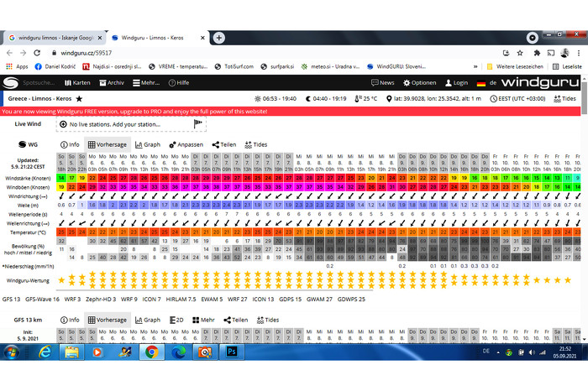Select GFS-Wave 16 model link
The image size is (588, 391).
pos(42,300)
